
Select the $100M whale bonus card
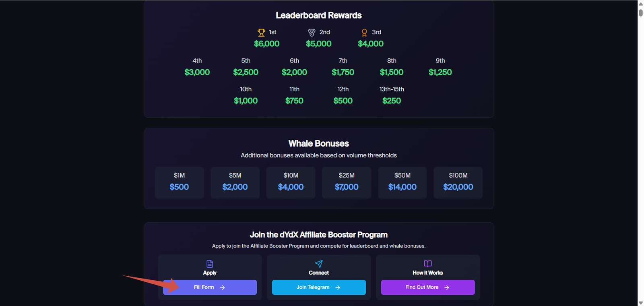tap(458, 182)
